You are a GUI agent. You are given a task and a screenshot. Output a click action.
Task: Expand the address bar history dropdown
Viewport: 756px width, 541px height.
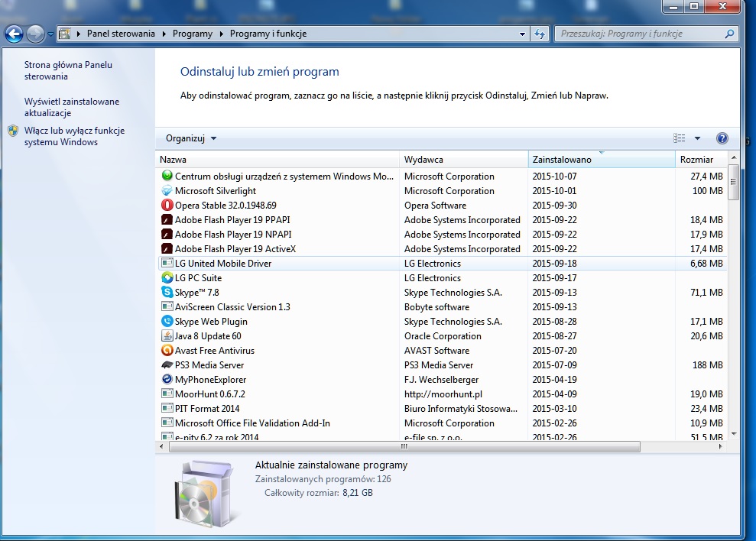[522, 34]
